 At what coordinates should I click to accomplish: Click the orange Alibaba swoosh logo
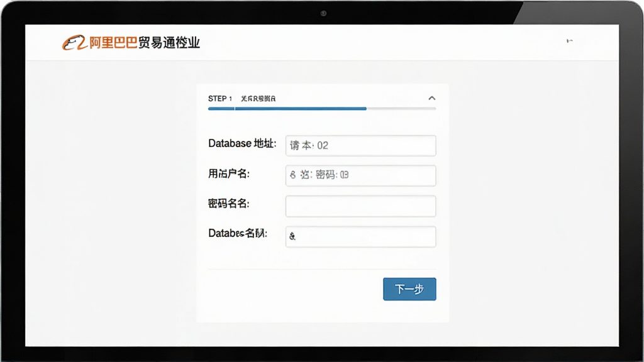74,43
